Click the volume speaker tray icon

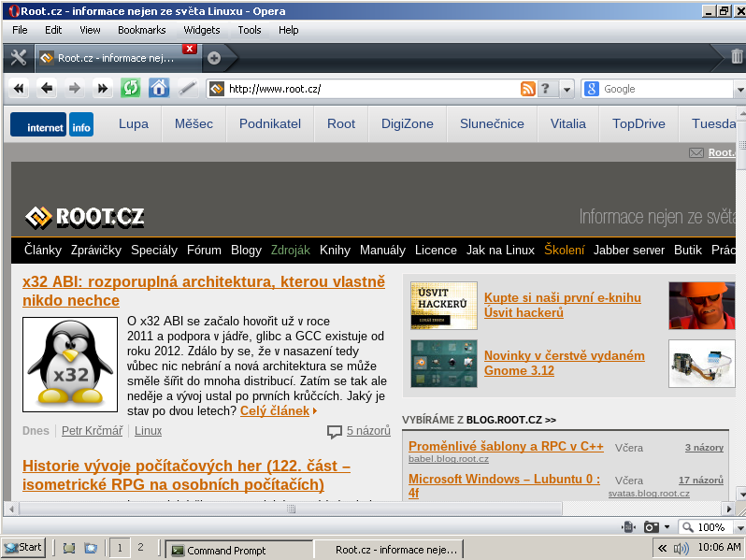coord(681,549)
